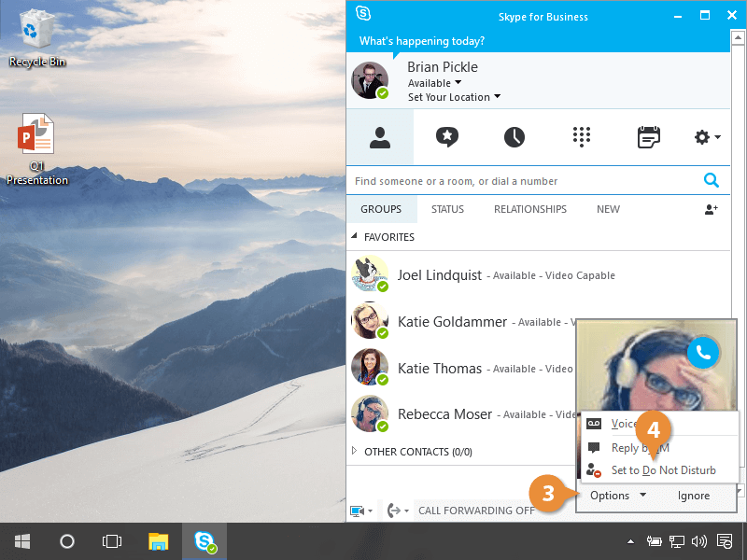
Task: Select Set to Do Not Disturb
Action: tap(663, 470)
